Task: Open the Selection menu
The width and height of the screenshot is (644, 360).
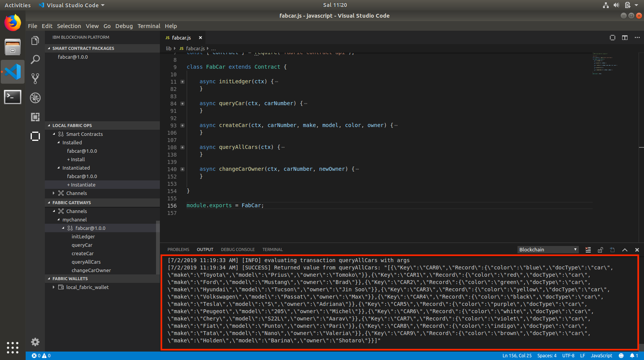Action: coord(69,26)
